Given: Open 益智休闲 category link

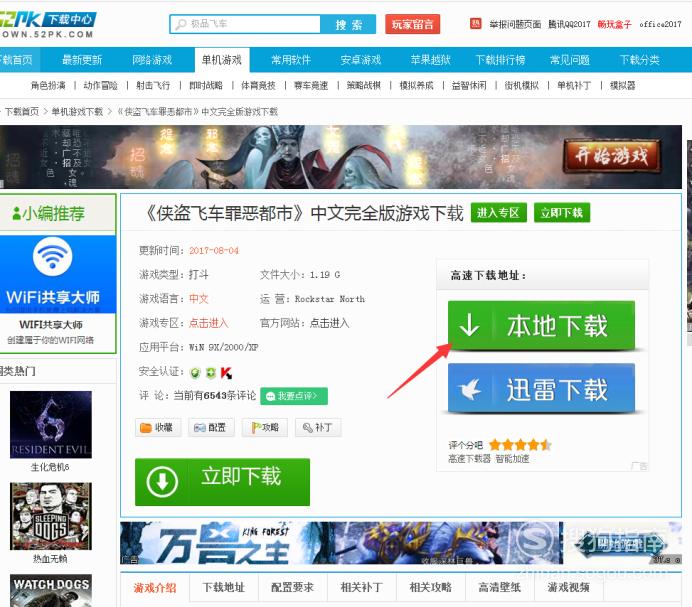Looking at the screenshot, I should (469, 86).
